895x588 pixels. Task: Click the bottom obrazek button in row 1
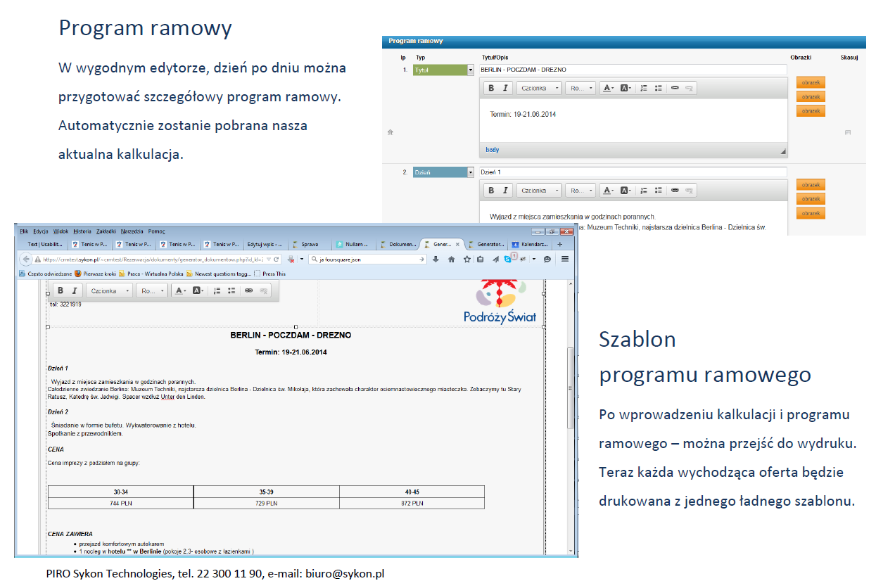point(811,110)
